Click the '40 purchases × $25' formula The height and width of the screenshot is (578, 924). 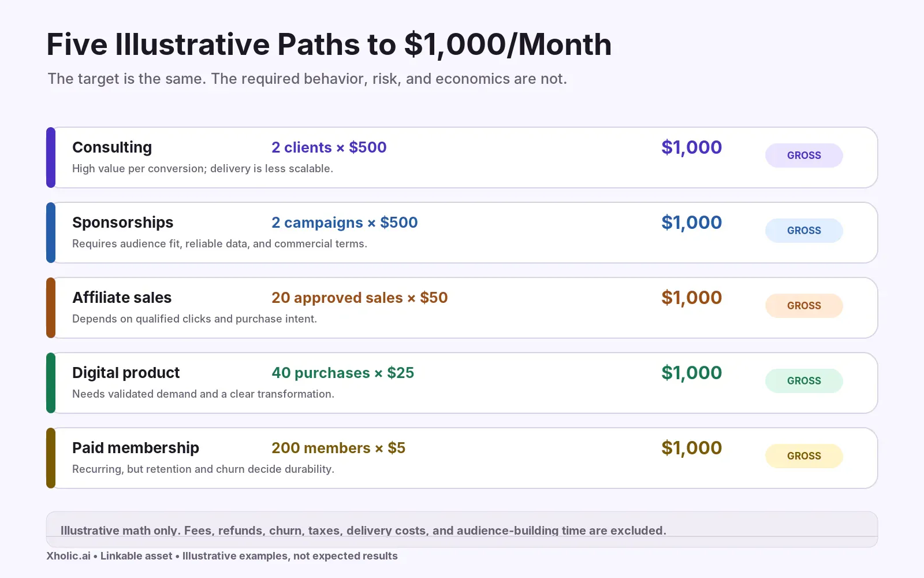[343, 373]
